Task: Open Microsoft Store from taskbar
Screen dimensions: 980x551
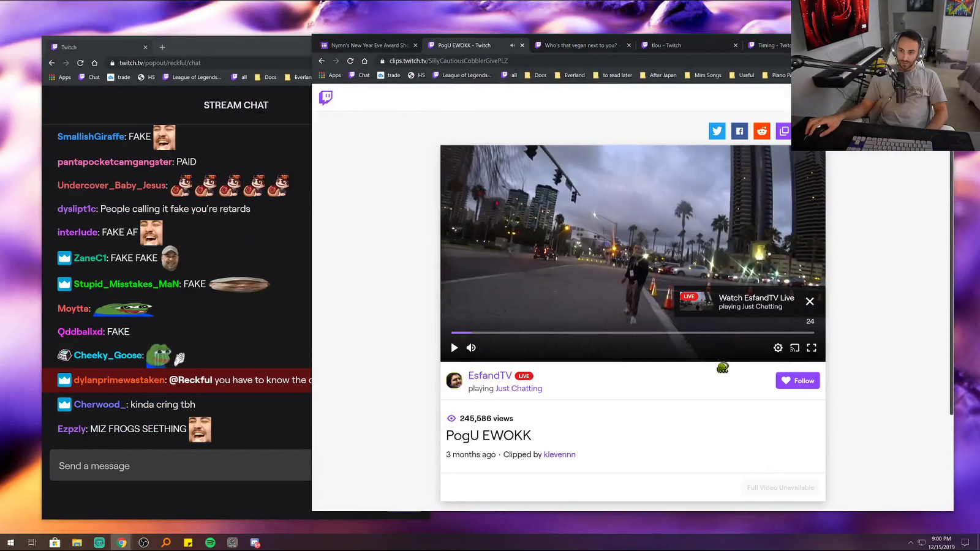Action: coord(55,542)
